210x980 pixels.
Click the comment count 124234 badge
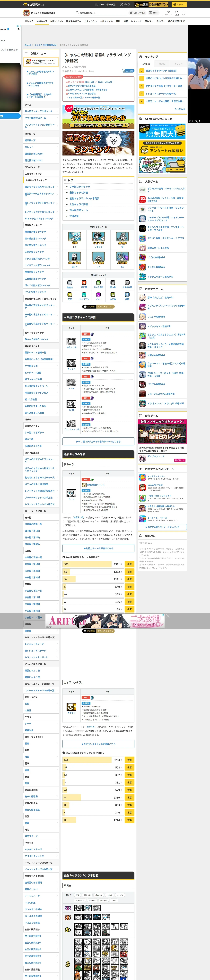[128, 71]
